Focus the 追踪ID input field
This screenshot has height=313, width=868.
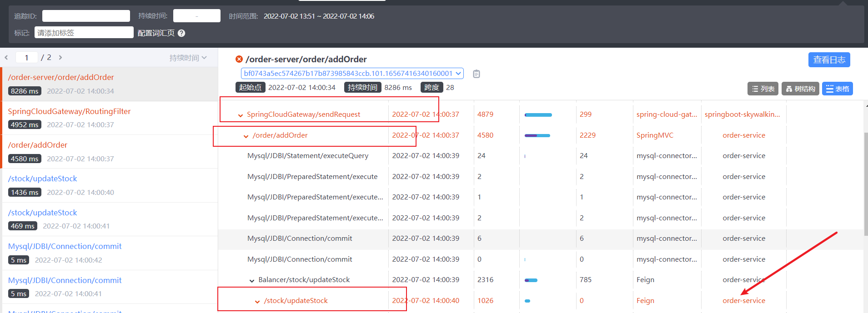[x=86, y=16]
